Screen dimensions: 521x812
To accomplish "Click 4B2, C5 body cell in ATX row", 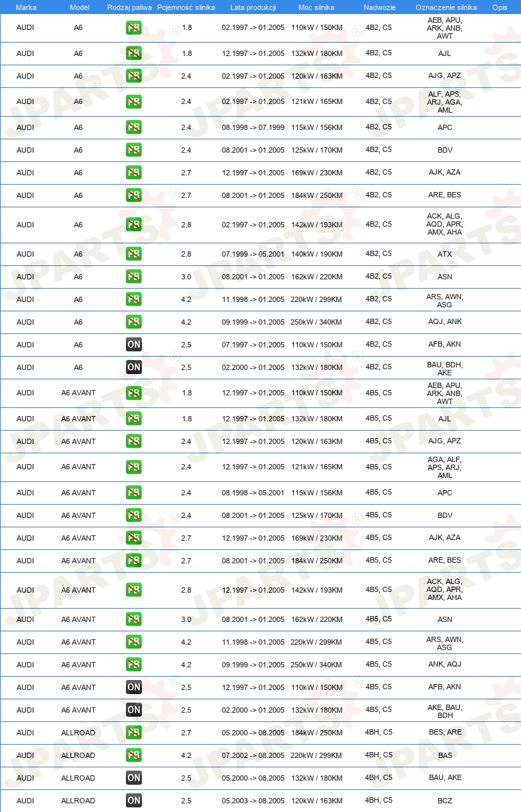I will pos(378,253).
